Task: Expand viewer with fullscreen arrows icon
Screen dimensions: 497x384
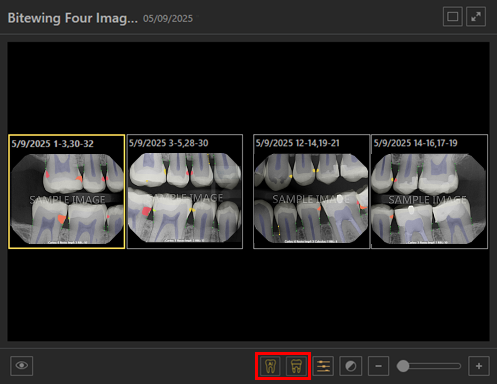Action: tap(476, 16)
